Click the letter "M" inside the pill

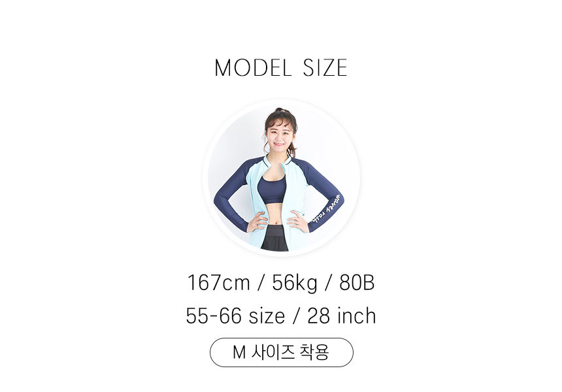point(239,352)
